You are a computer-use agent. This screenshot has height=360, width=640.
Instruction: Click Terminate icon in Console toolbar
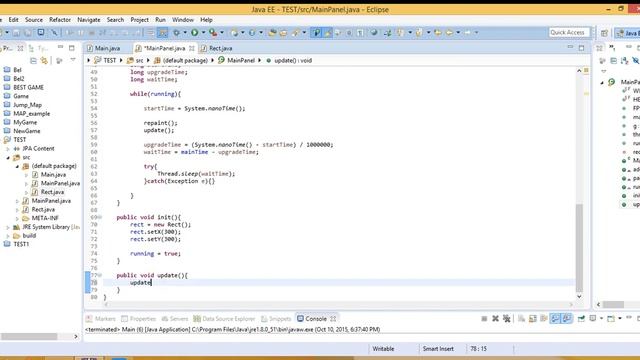pyautogui.click(x=484, y=318)
